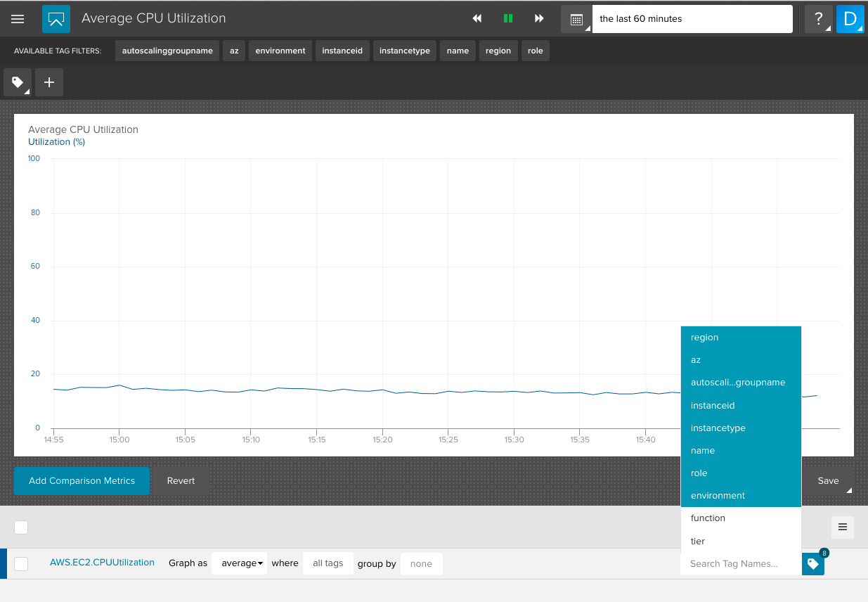868x602 pixels.
Task: Fast forward the time window
Action: 539,19
